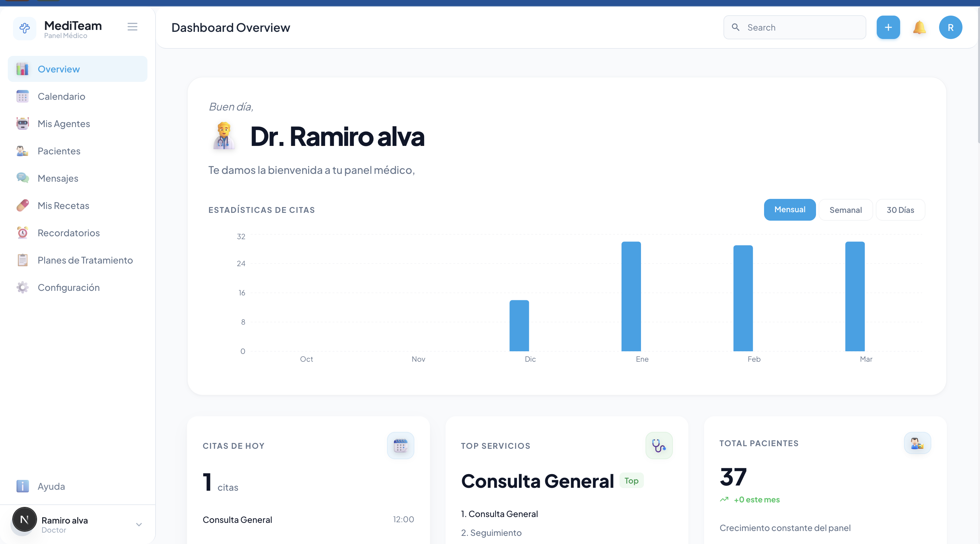Open Recordatorios using the alarm clock icon
This screenshot has width=980, height=544.
click(x=22, y=233)
